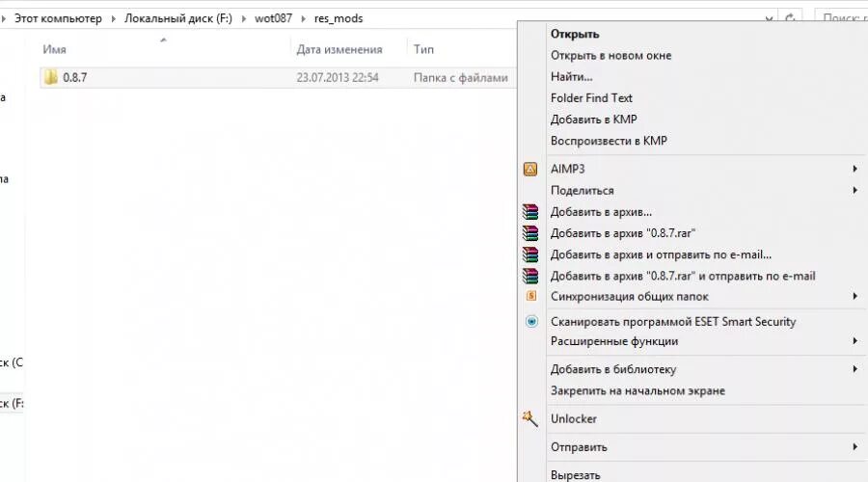Choose 'Закрепить на начальном экране'
The width and height of the screenshot is (868, 482).
pyautogui.click(x=637, y=390)
